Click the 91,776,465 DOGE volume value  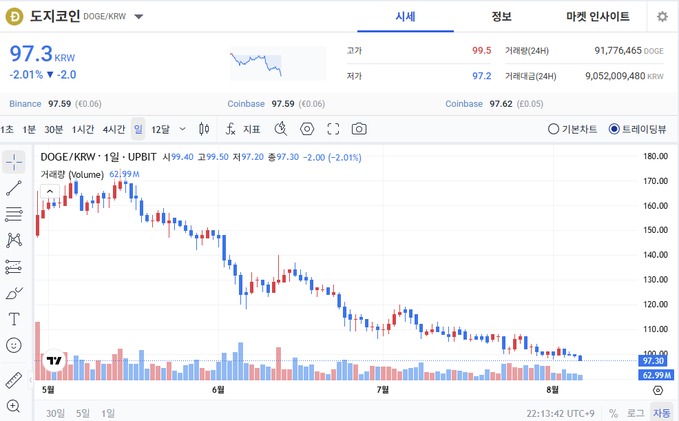[x=629, y=51]
